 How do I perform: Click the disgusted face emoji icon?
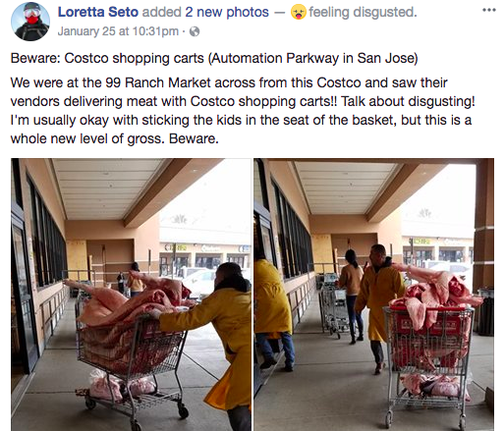(x=299, y=13)
